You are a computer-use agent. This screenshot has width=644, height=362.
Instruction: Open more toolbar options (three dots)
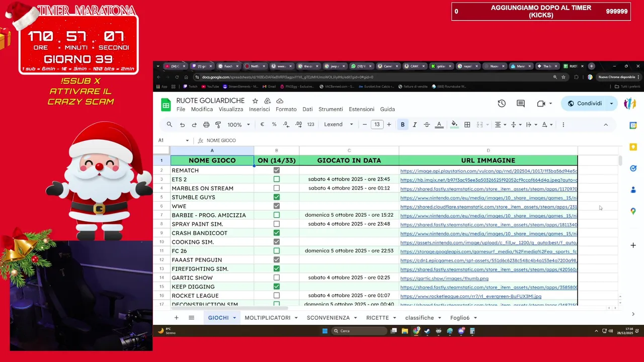coord(563,125)
